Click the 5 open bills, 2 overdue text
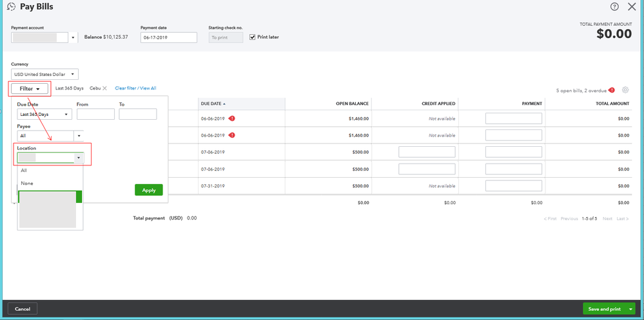Screen dimensions: 644x320 click(581, 90)
